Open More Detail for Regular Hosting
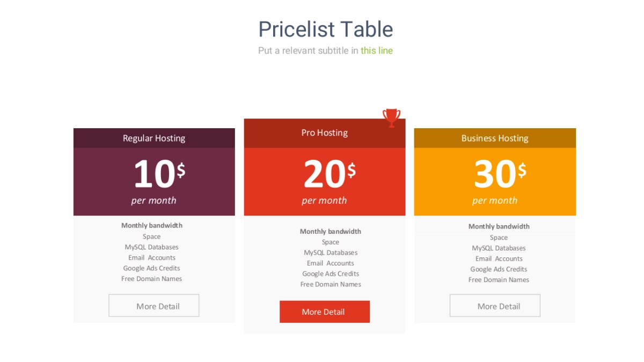644x362 pixels. point(154,306)
